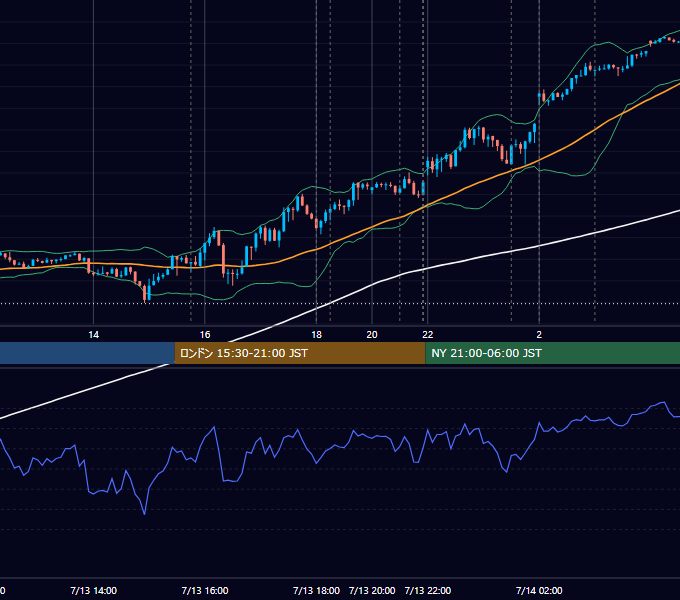Click the 7/13 18:00 time label
The height and width of the screenshot is (600, 680).
click(316, 591)
